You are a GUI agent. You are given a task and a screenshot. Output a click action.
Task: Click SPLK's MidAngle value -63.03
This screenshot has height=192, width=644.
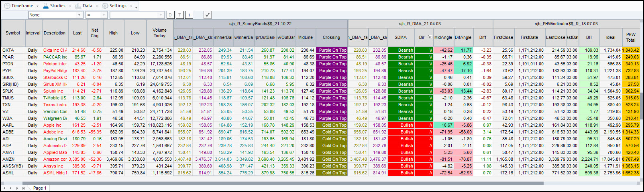[443, 91]
